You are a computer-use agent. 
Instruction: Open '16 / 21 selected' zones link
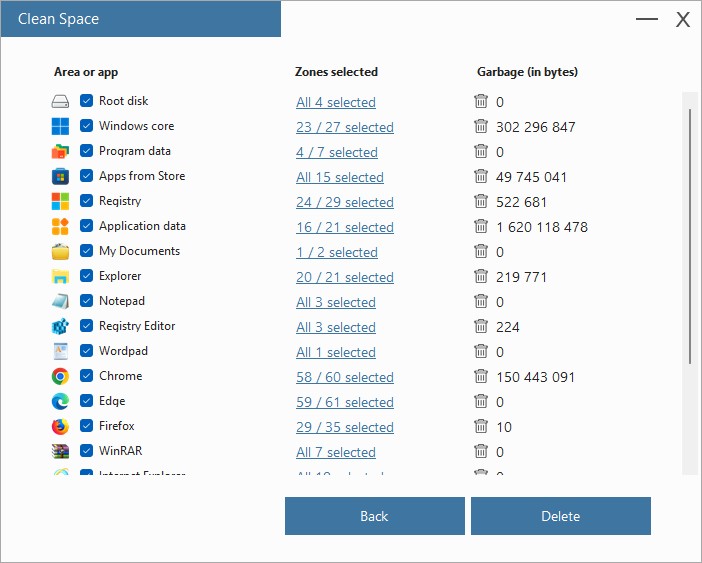(345, 228)
